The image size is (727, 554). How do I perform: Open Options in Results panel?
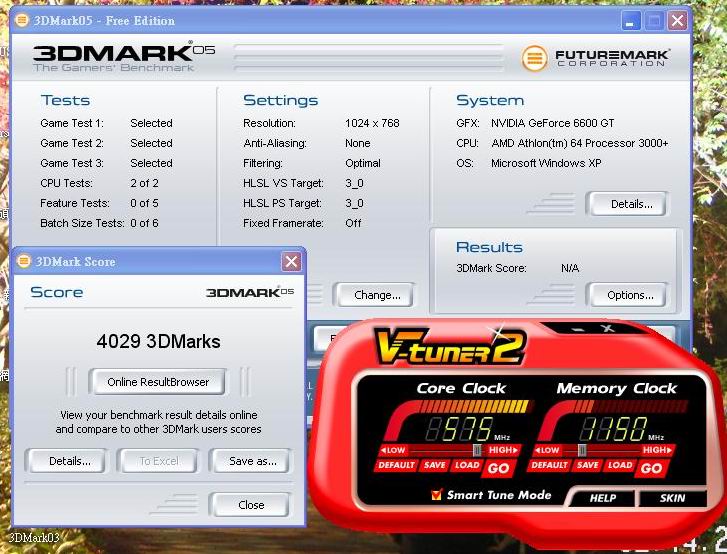coord(627,295)
